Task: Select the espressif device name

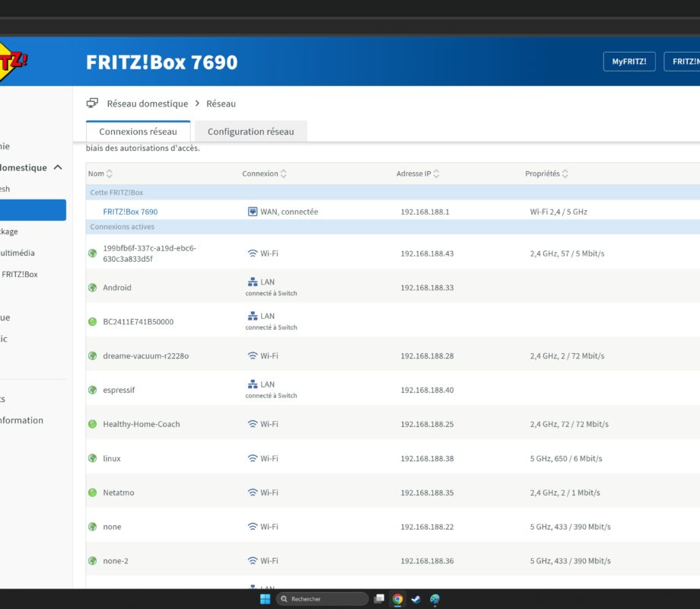Action: click(119, 390)
